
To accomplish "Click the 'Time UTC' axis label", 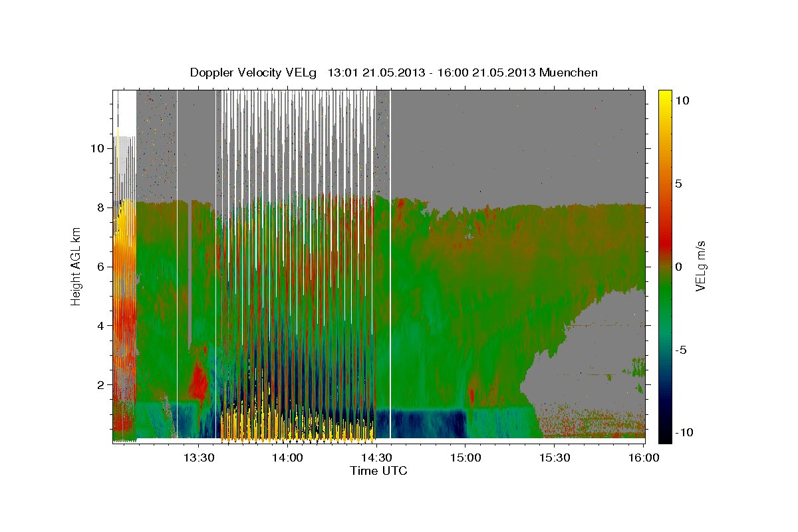I will [x=378, y=471].
